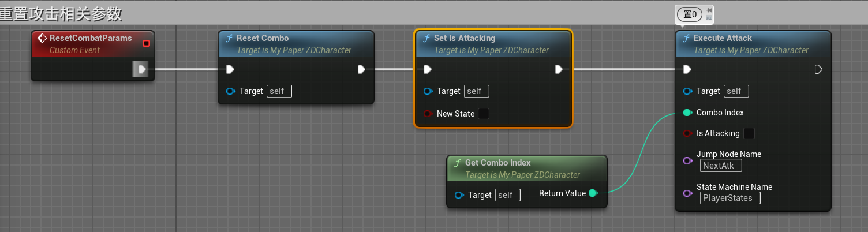The width and height of the screenshot is (868, 232).
Task: Click the State Machine Name pin
Action: (688, 193)
